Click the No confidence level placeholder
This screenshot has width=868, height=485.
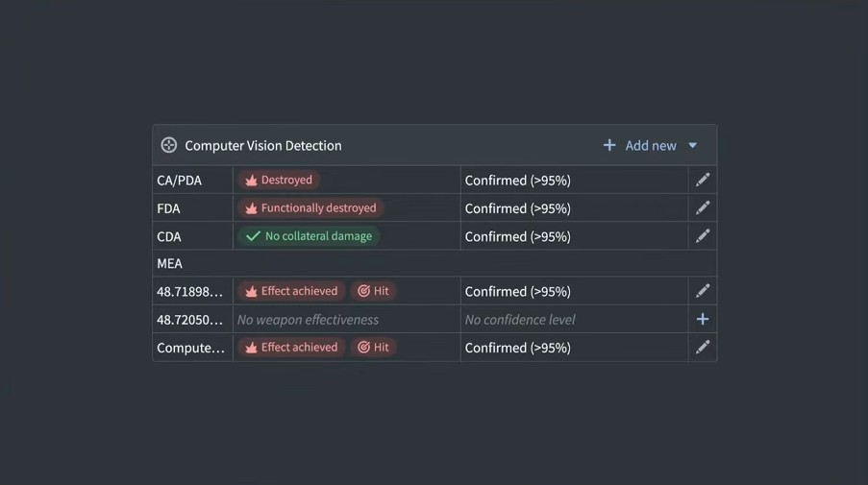[520, 319]
